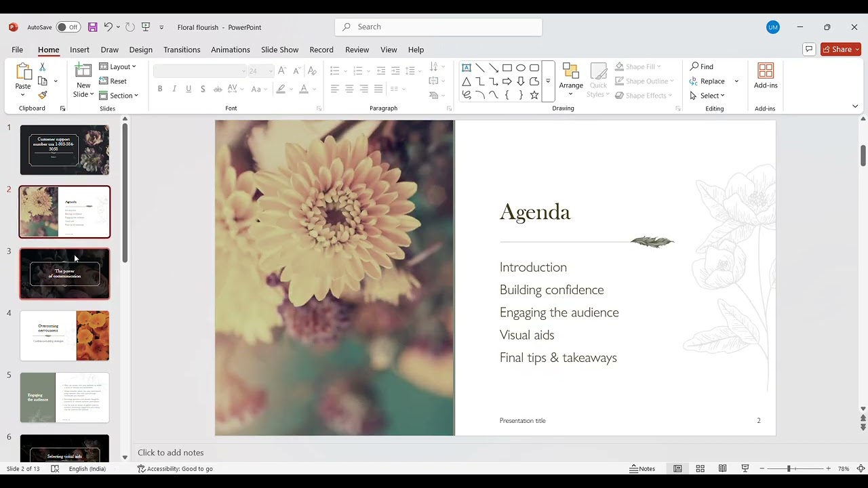Fit slide to current window
Image resolution: width=868 pixels, height=488 pixels.
[861, 468]
